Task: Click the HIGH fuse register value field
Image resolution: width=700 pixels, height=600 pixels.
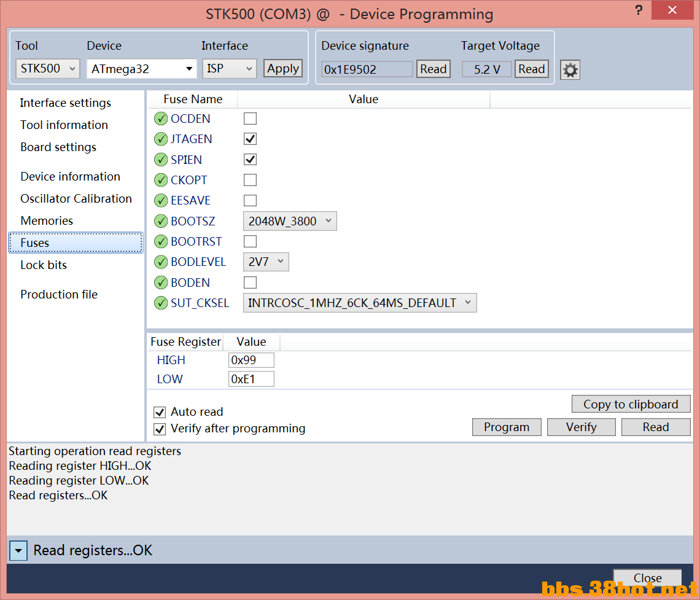Action: pos(251,360)
